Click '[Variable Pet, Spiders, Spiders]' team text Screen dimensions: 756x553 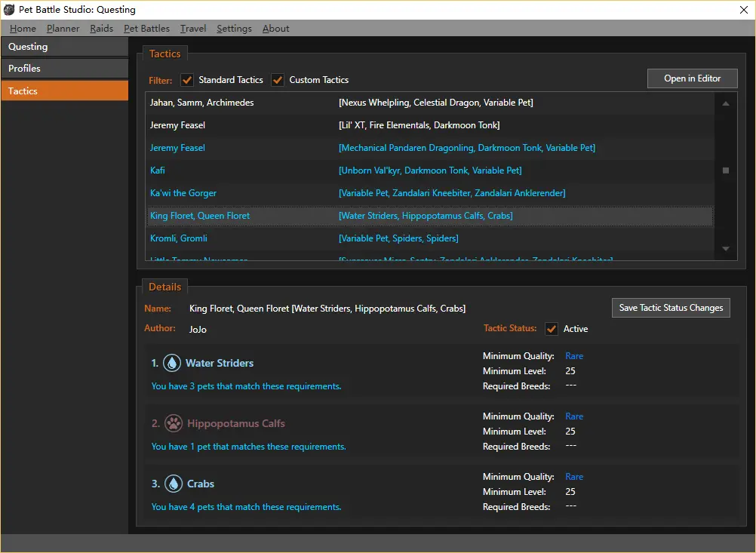398,238
